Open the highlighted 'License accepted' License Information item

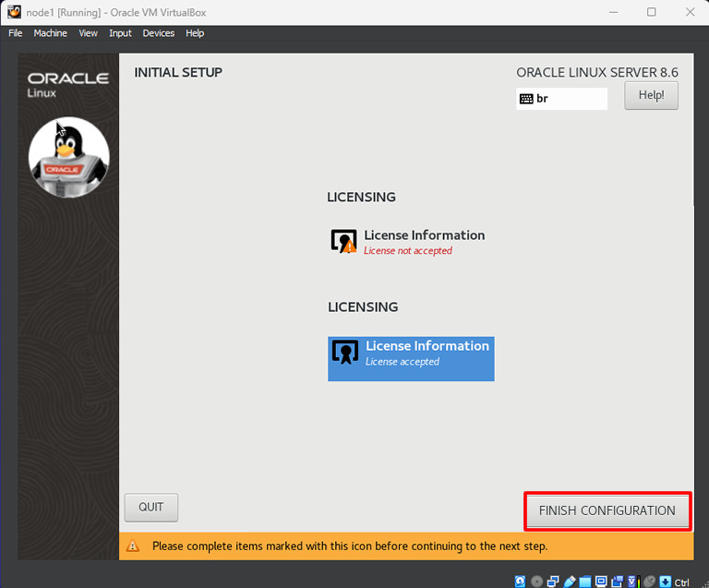pyautogui.click(x=411, y=359)
